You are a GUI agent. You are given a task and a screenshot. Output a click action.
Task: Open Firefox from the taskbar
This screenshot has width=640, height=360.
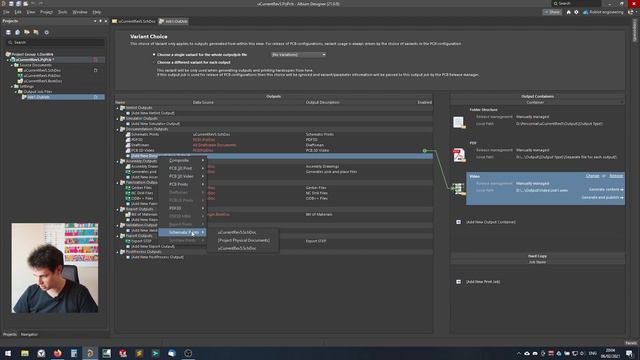click(x=58, y=353)
